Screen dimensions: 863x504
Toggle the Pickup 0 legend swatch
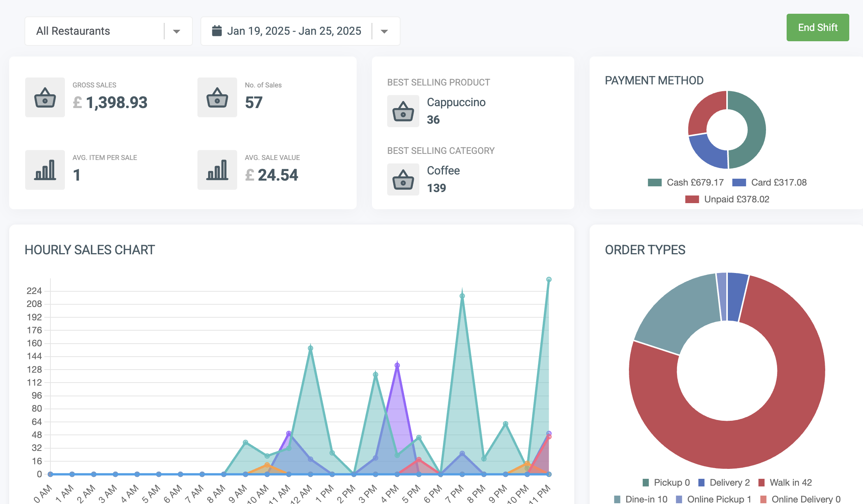(646, 483)
